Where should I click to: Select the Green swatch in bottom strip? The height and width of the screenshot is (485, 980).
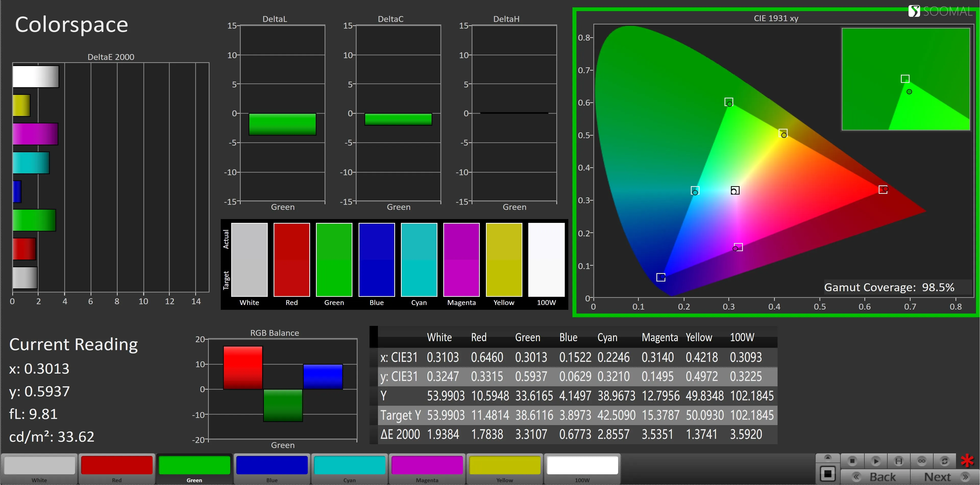click(x=194, y=469)
